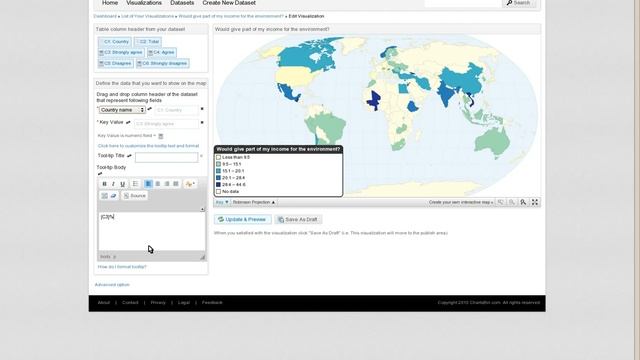Click the select-all icon beside eraser
The image size is (640, 360).
tap(104, 196)
